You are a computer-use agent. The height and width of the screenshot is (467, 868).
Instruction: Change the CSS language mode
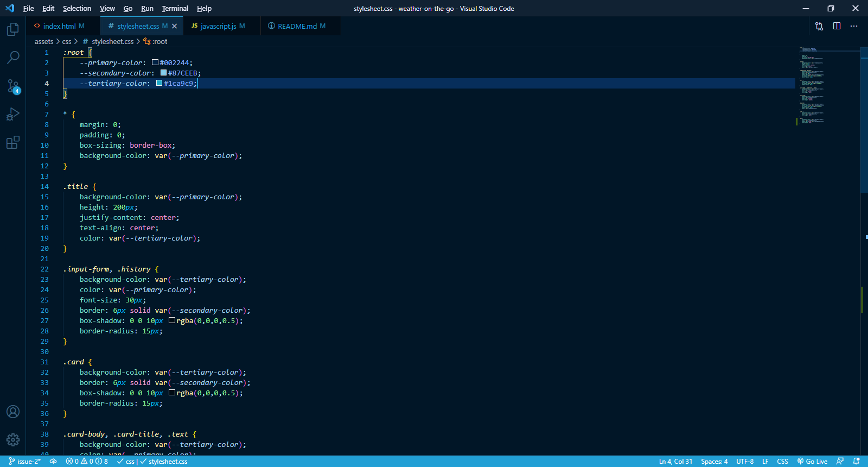(782, 462)
